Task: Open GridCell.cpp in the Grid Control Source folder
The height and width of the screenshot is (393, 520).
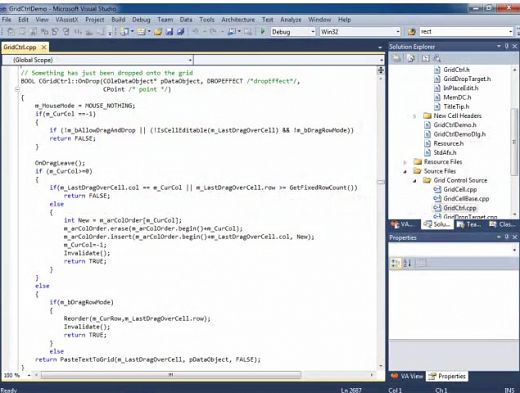Action: pos(460,189)
